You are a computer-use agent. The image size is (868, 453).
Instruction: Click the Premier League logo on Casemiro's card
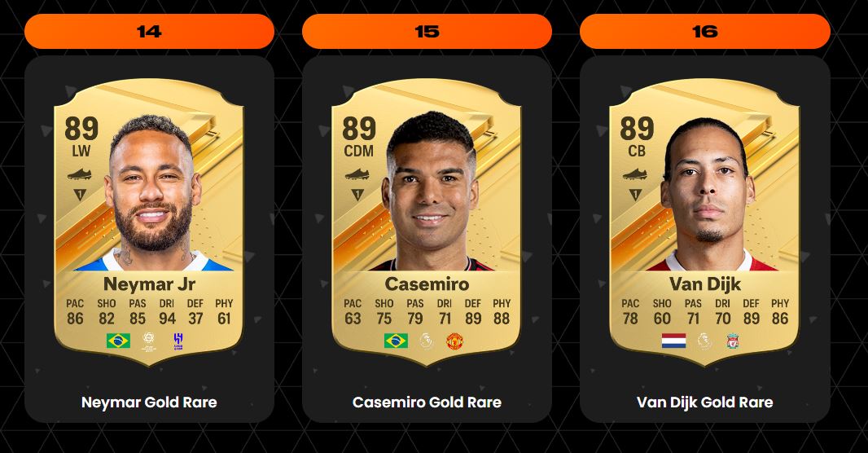point(426,341)
